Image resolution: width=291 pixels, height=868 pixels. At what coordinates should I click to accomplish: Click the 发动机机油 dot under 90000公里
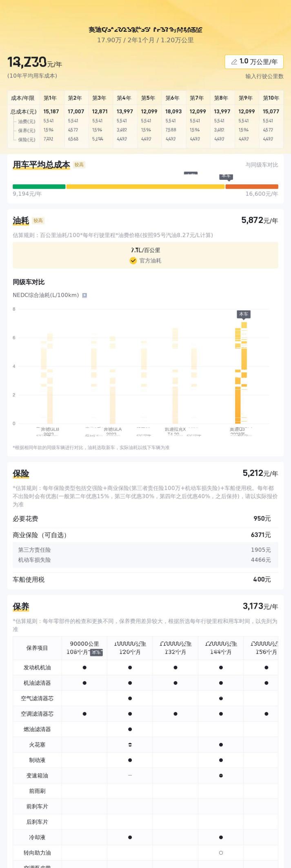click(84, 667)
